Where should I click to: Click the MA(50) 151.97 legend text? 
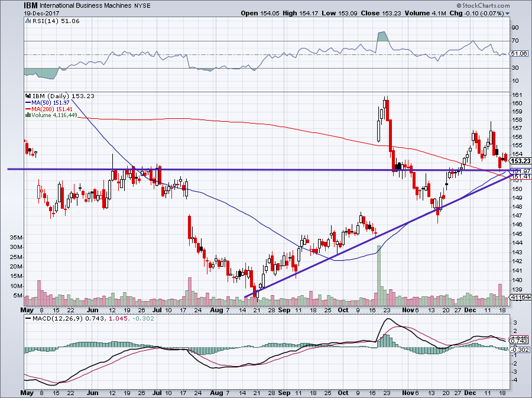51,102
